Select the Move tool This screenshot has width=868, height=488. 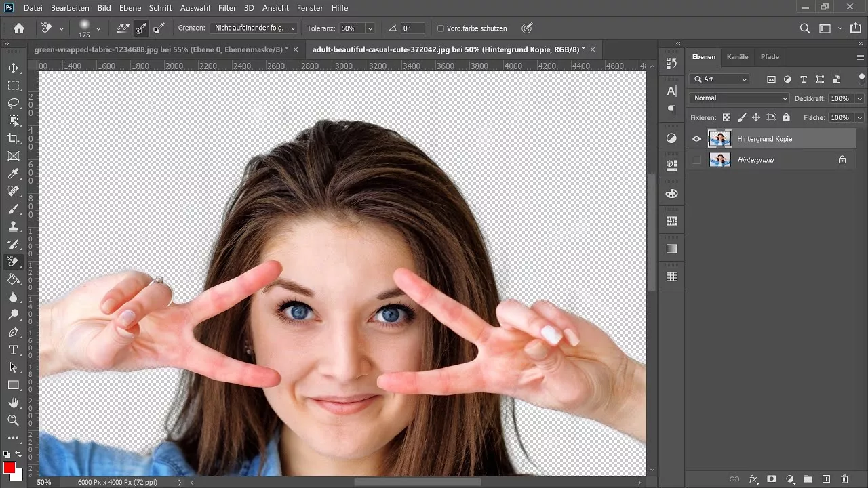click(14, 68)
